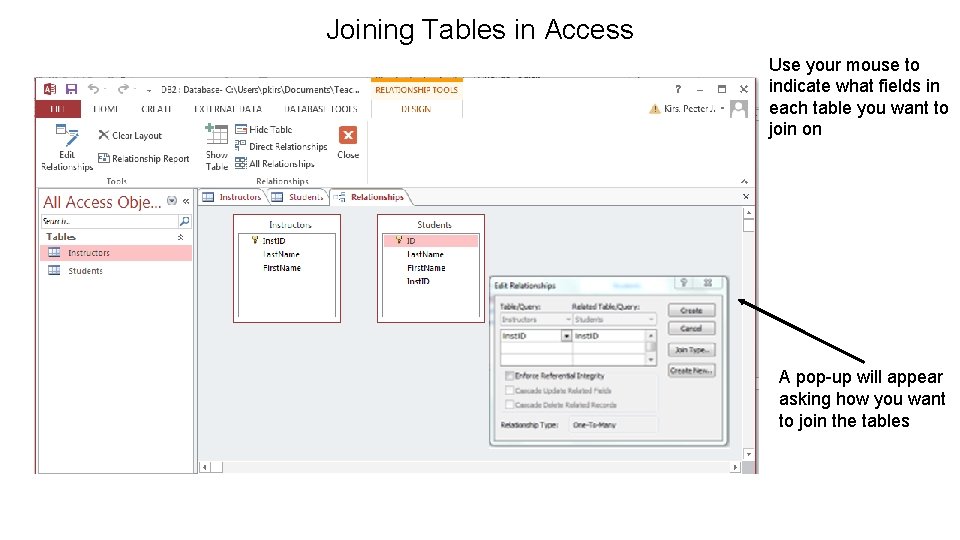
Task: Select LastName field in Instructors table box
Action: click(281, 254)
